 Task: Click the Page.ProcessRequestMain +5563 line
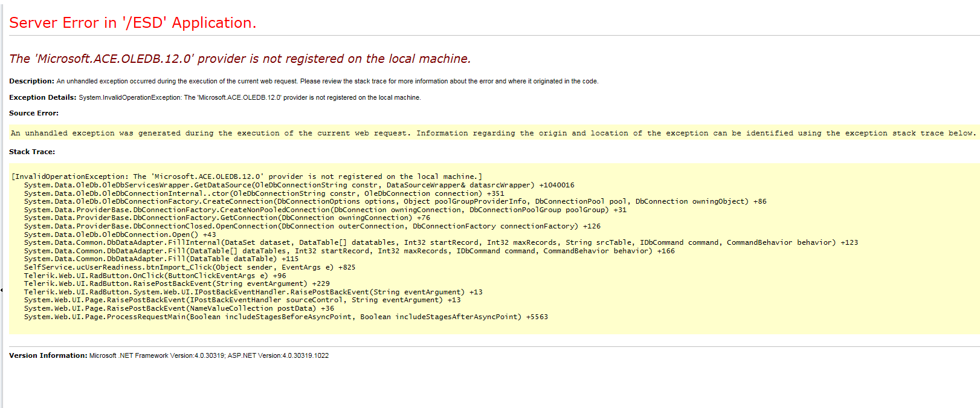point(286,317)
